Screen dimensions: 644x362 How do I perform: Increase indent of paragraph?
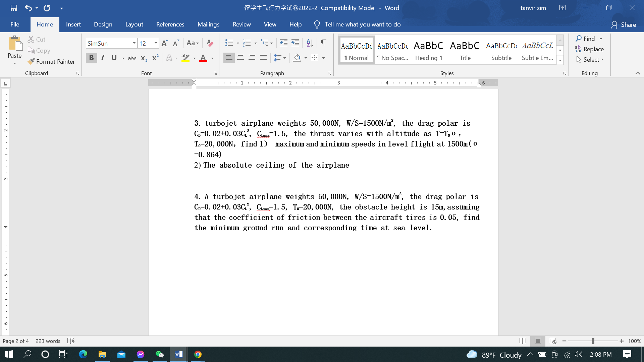[x=295, y=43]
